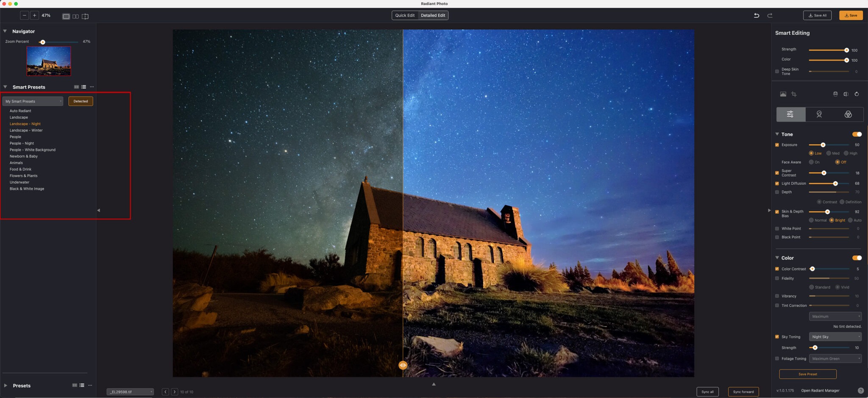Select the Med exposure radio button
The image size is (868, 398).
pyautogui.click(x=829, y=153)
